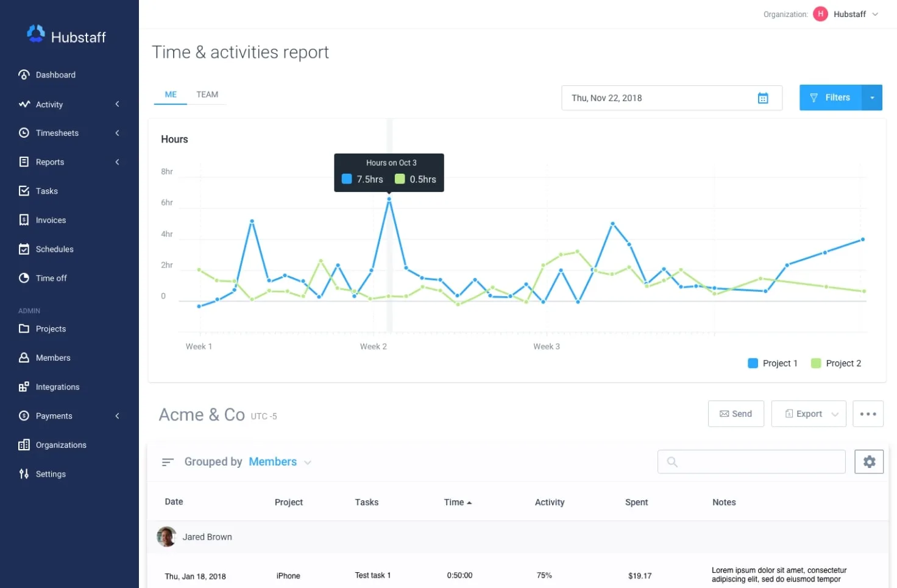The height and width of the screenshot is (588, 897).
Task: Click the Send button
Action: pyautogui.click(x=736, y=414)
